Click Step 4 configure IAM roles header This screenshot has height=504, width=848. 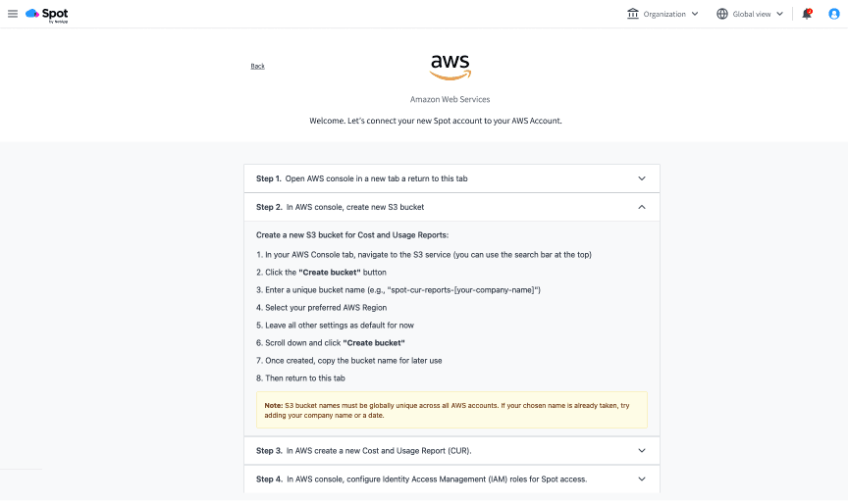(x=451, y=479)
